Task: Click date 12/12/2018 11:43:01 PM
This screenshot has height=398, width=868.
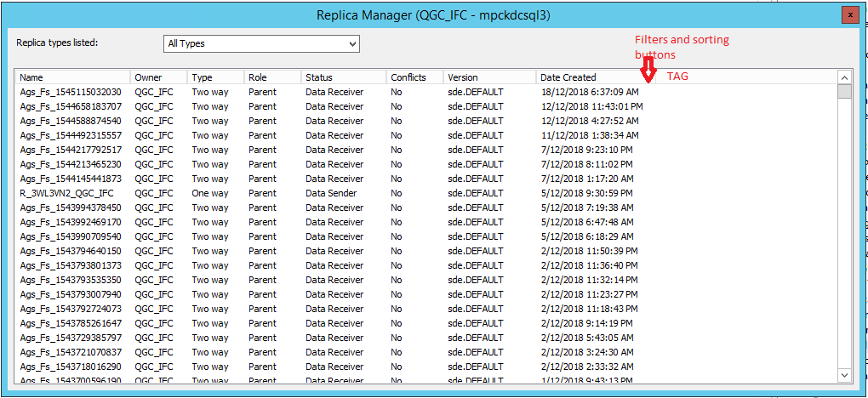Action: coord(591,106)
